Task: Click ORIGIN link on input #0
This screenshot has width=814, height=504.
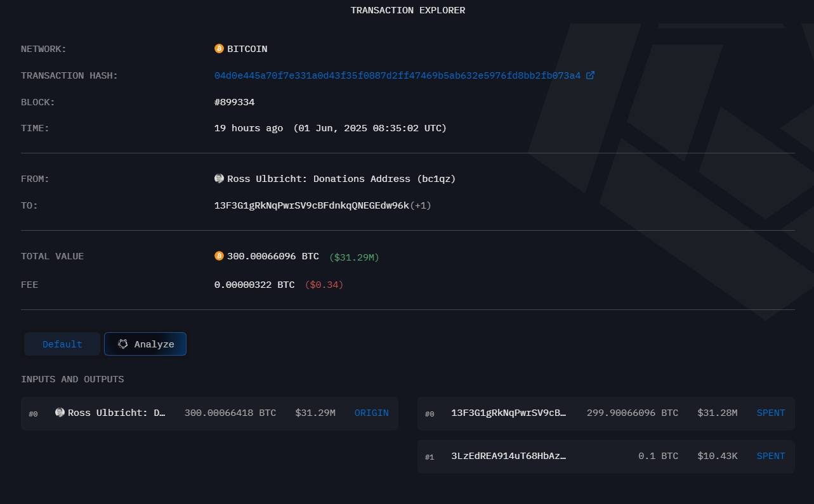Action: click(x=372, y=413)
